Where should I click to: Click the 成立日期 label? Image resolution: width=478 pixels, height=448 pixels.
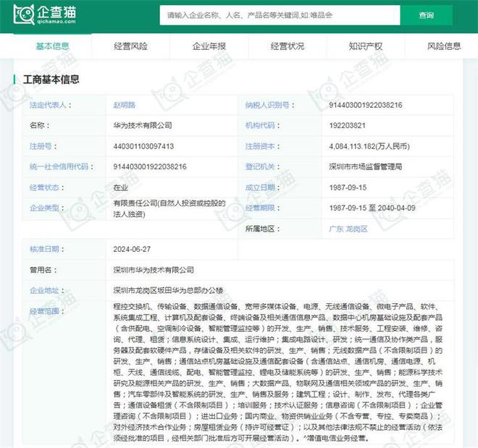[262, 187]
